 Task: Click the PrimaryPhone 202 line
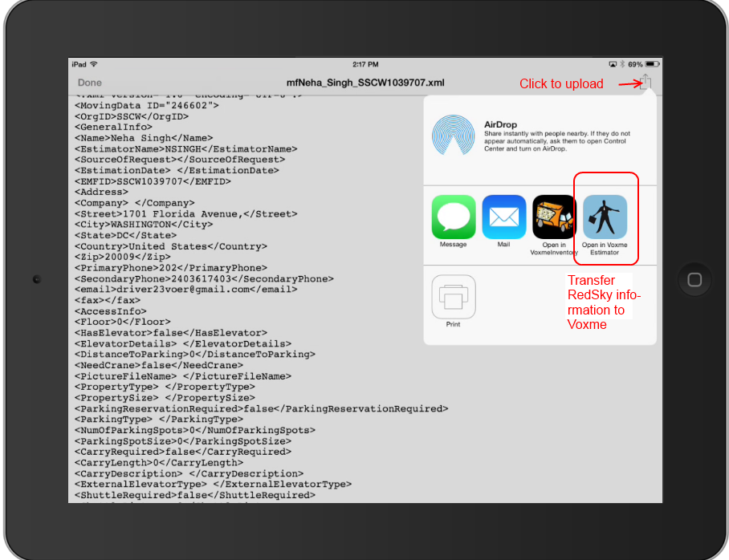171,268
